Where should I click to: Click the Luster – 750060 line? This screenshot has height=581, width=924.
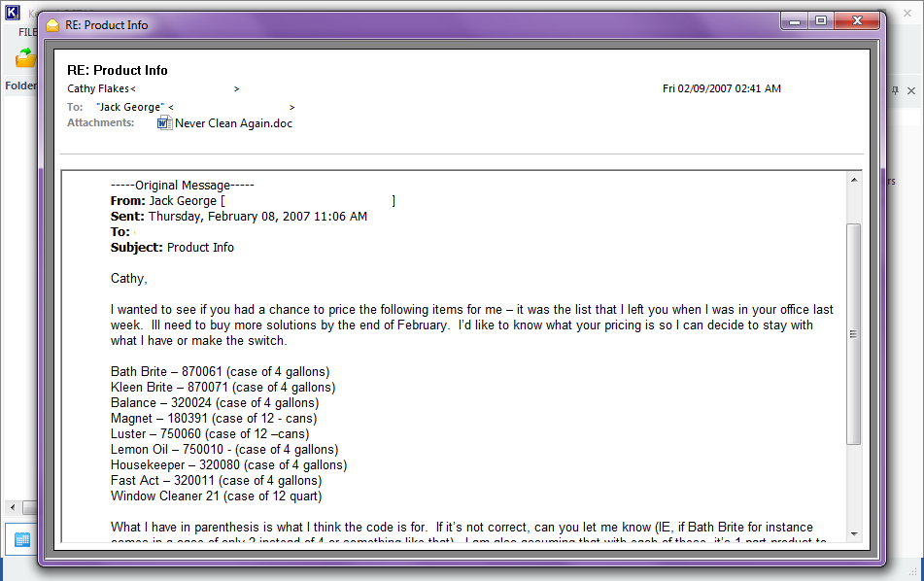click(x=210, y=433)
